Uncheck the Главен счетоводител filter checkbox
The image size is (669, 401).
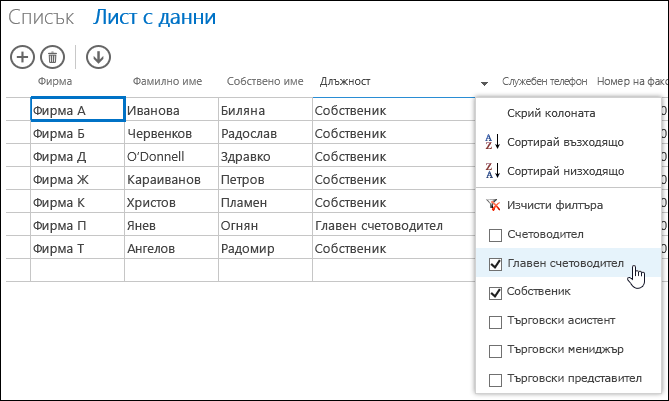(495, 264)
